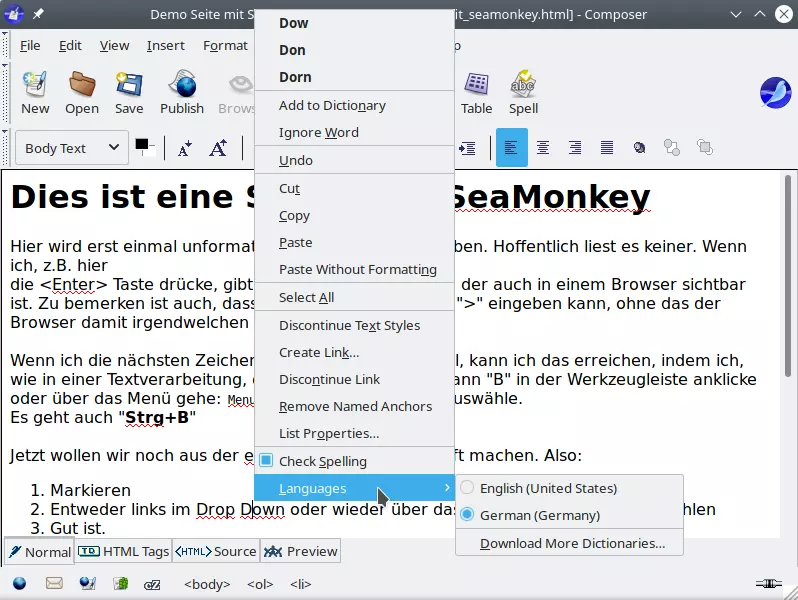
Task: Toggle the Check Spelling checkbox
Action: pyautogui.click(x=266, y=460)
